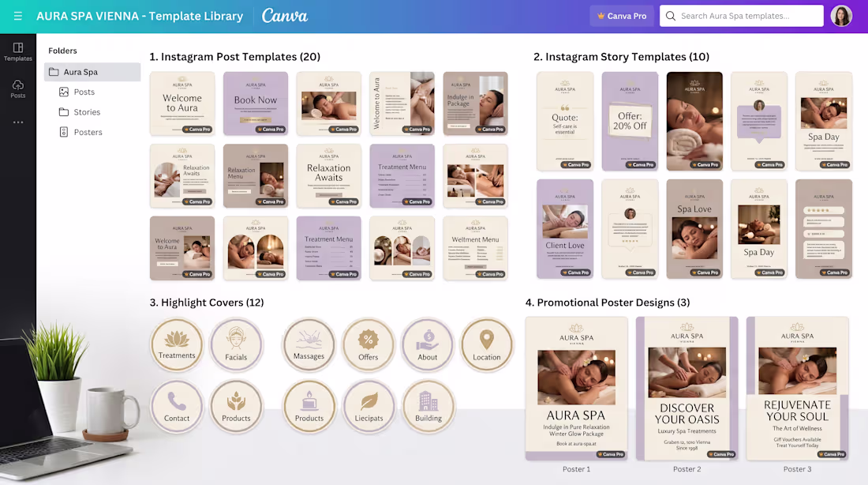Click the Instagram Post Templates (20) heading
The width and height of the screenshot is (868, 485).
234,57
